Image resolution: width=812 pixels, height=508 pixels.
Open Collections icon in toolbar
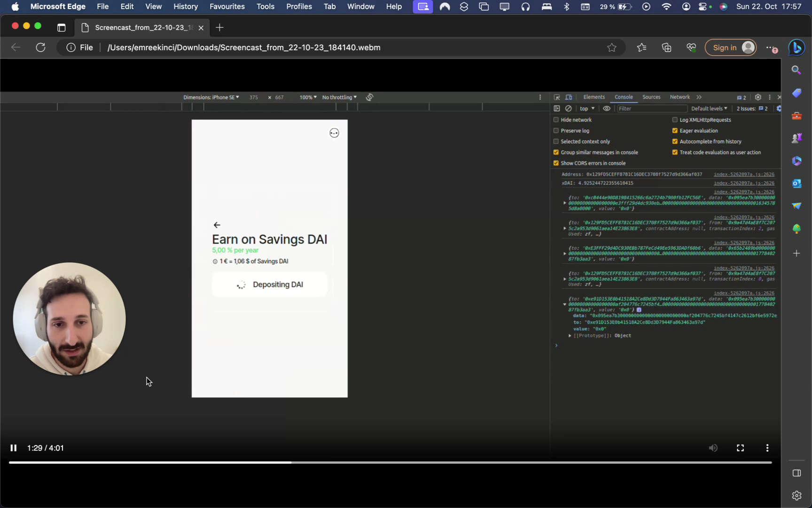click(x=666, y=48)
